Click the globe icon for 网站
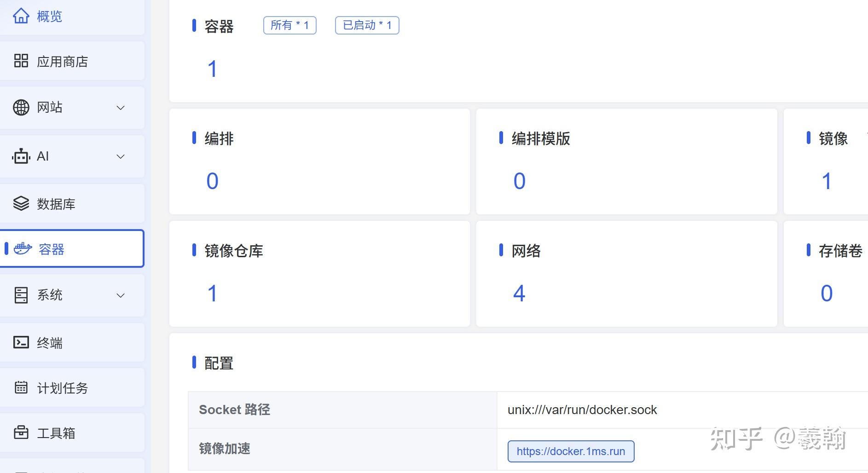 point(21,108)
